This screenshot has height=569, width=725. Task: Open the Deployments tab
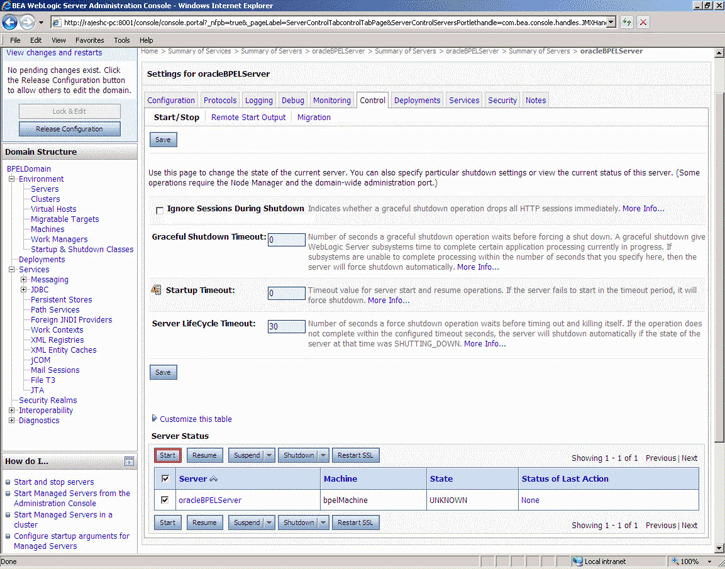click(417, 100)
